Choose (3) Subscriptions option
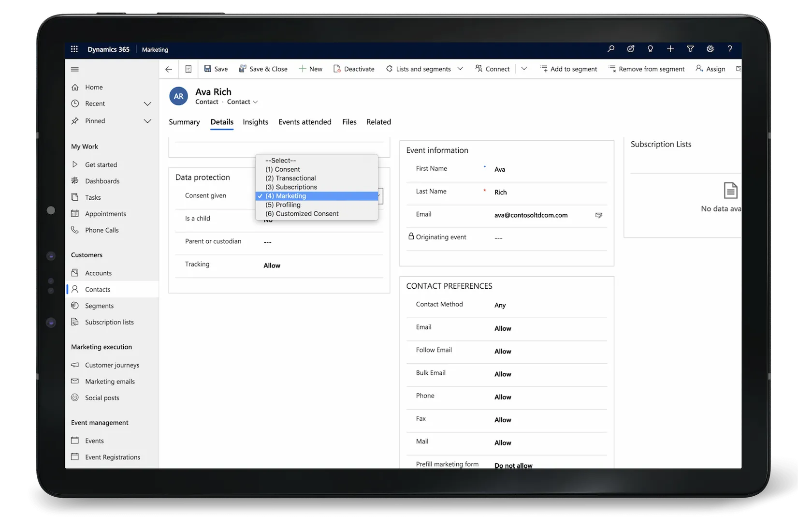 pos(317,187)
